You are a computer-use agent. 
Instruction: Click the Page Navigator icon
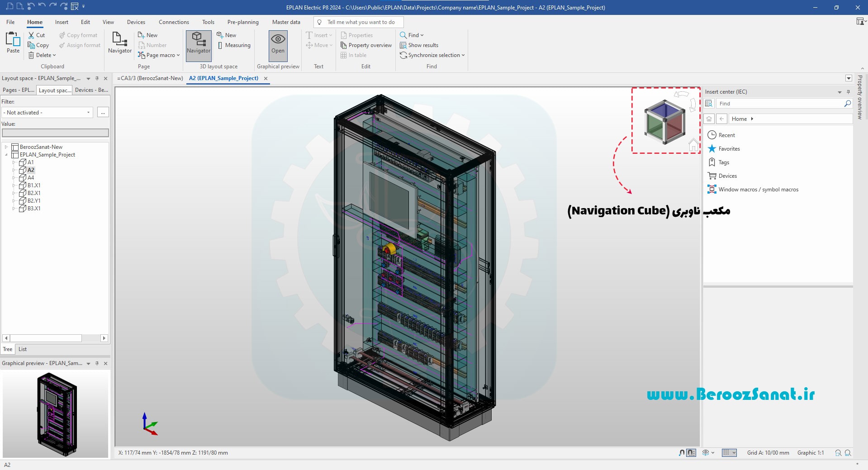tap(120, 43)
